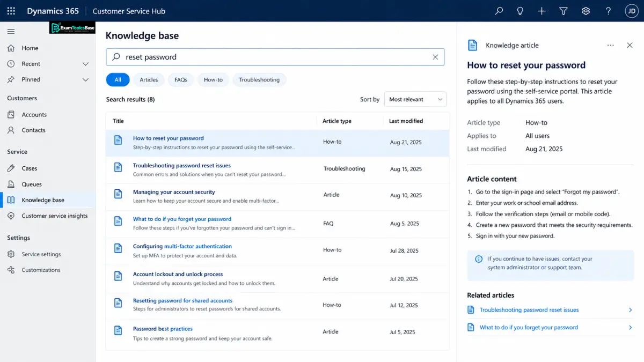Click the Cases wrench icon

(11, 168)
